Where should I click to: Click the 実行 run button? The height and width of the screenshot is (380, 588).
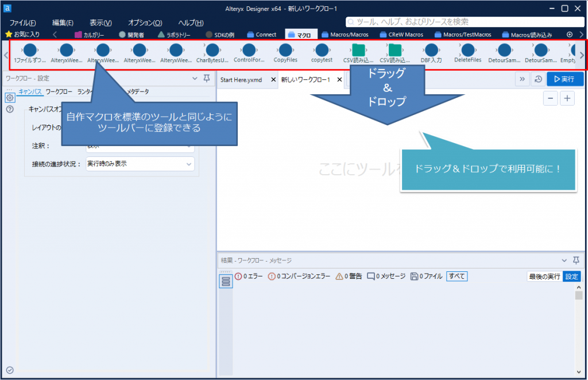click(x=565, y=79)
